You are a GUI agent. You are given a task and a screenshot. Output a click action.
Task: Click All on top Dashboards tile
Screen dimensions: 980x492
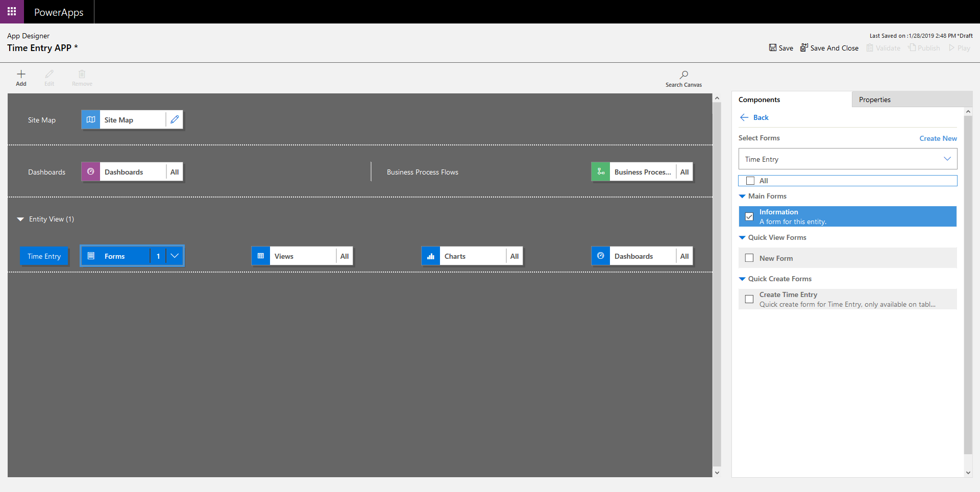click(x=175, y=172)
